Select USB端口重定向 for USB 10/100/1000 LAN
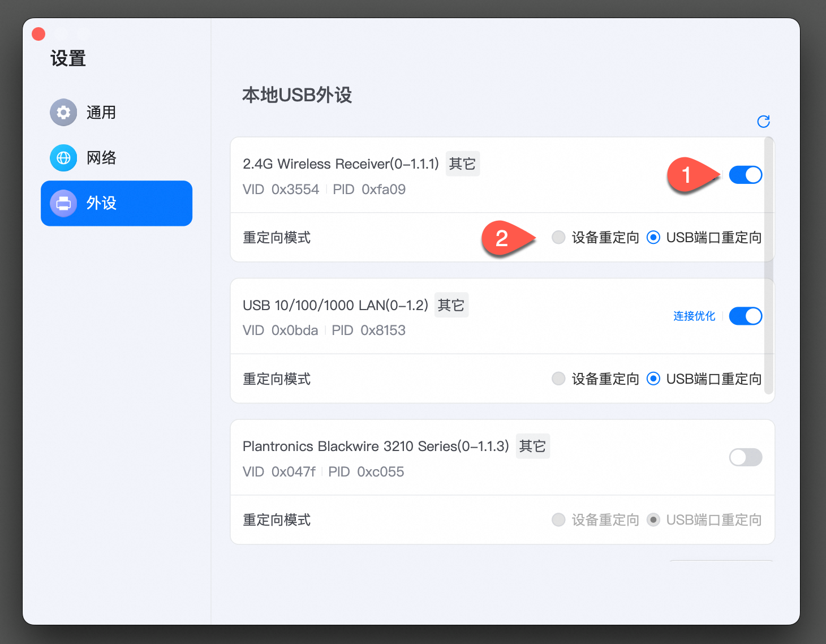826x644 pixels. [653, 378]
